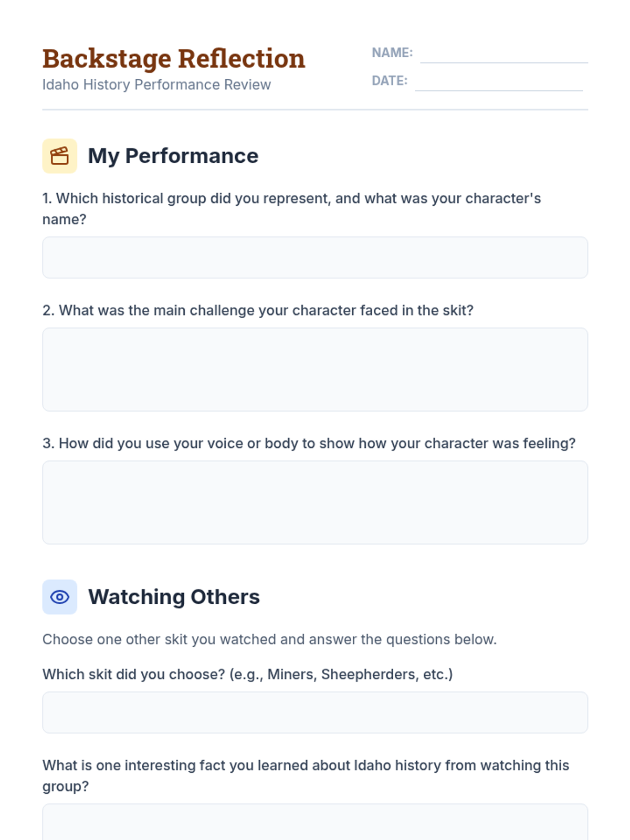Click the interesting fact answer box
This screenshot has height=840, width=630.
coord(315,822)
